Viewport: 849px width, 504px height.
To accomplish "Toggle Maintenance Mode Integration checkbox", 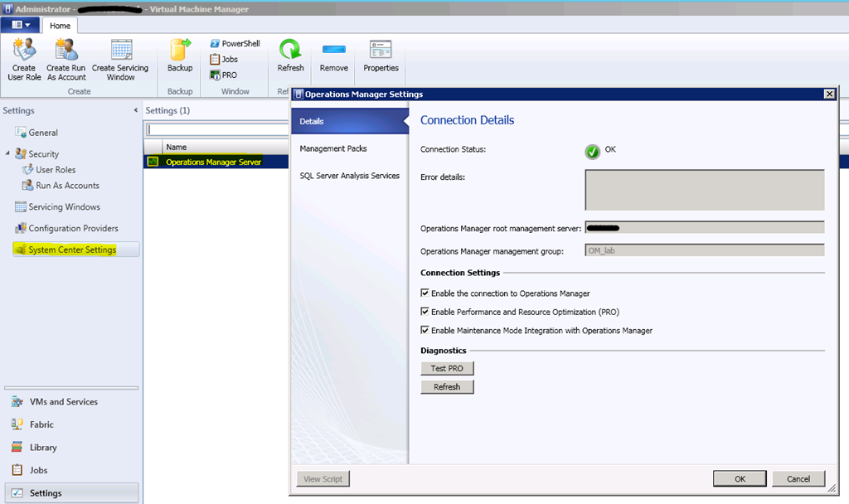I will pyautogui.click(x=425, y=330).
